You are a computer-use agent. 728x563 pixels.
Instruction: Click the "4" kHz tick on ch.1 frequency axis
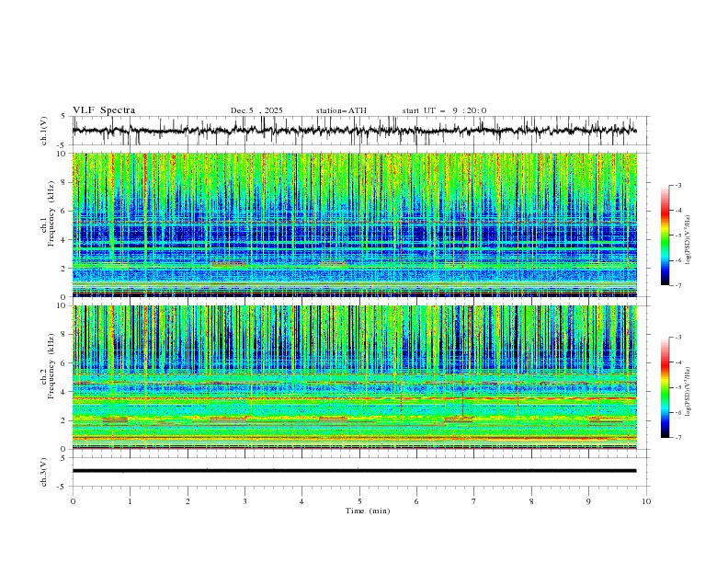point(65,240)
